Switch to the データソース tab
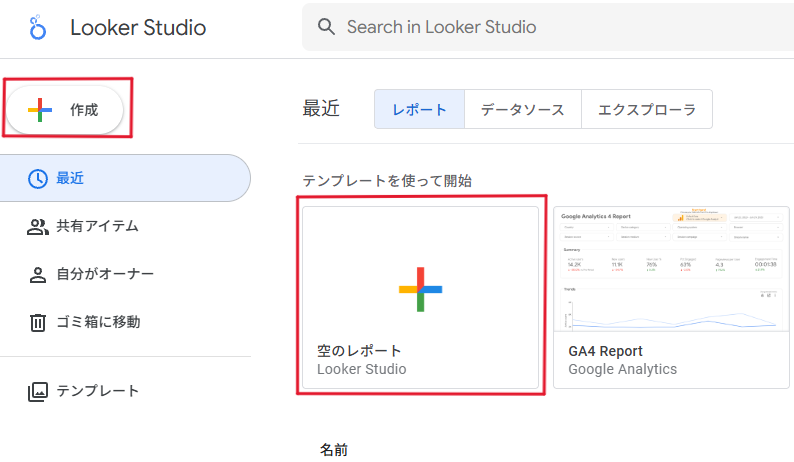The height and width of the screenshot is (462, 794). (522, 110)
